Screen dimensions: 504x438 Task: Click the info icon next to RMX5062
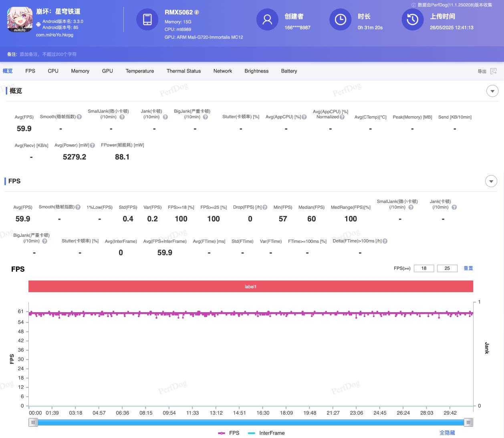197,12
